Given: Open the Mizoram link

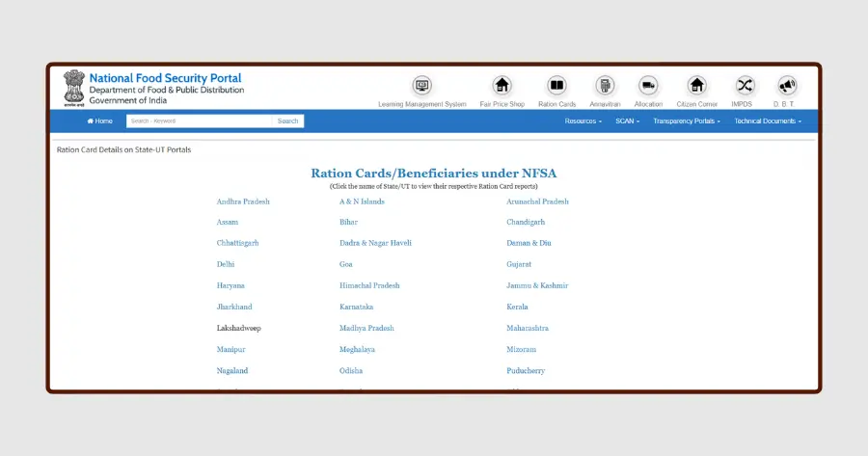Looking at the screenshot, I should coord(521,349).
